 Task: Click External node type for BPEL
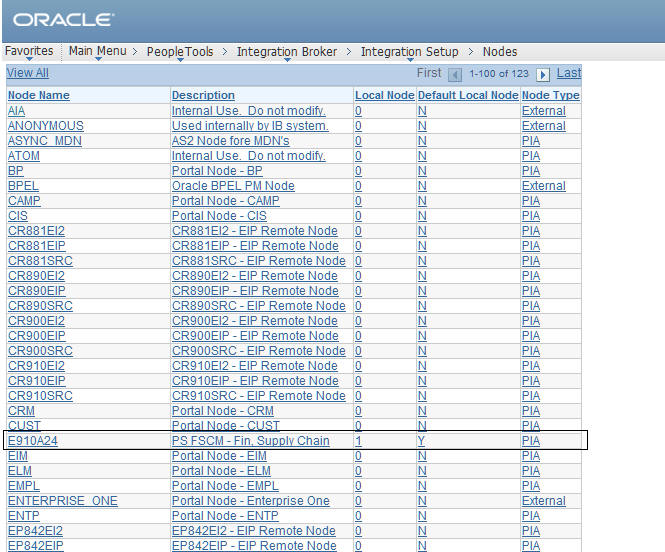coord(544,186)
